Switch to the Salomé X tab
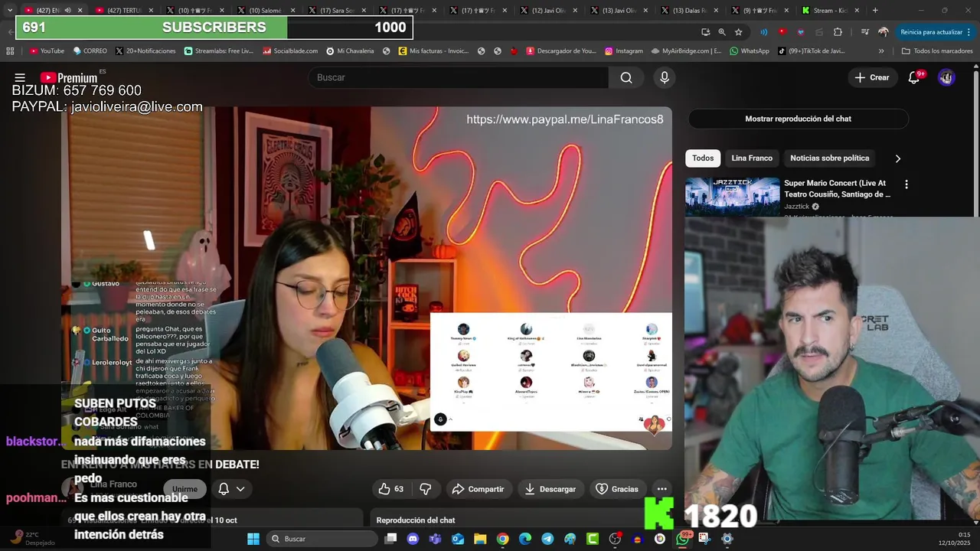The width and height of the screenshot is (980, 551). click(x=265, y=10)
